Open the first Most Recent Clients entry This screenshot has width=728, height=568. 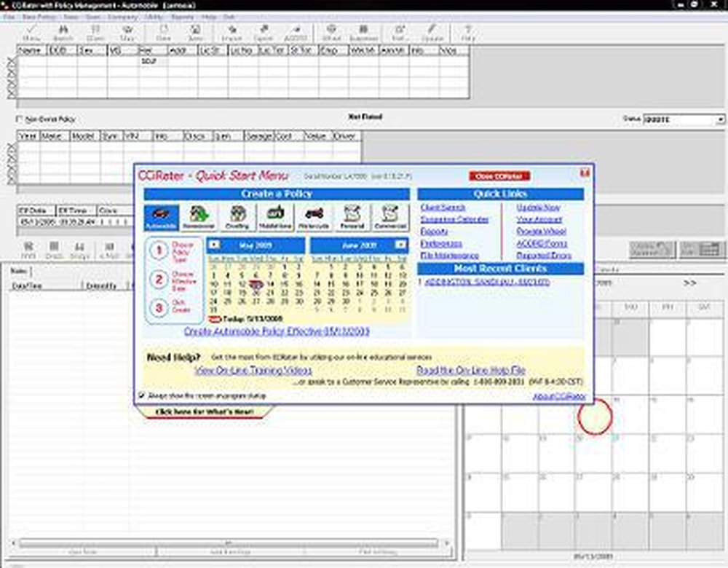487,282
